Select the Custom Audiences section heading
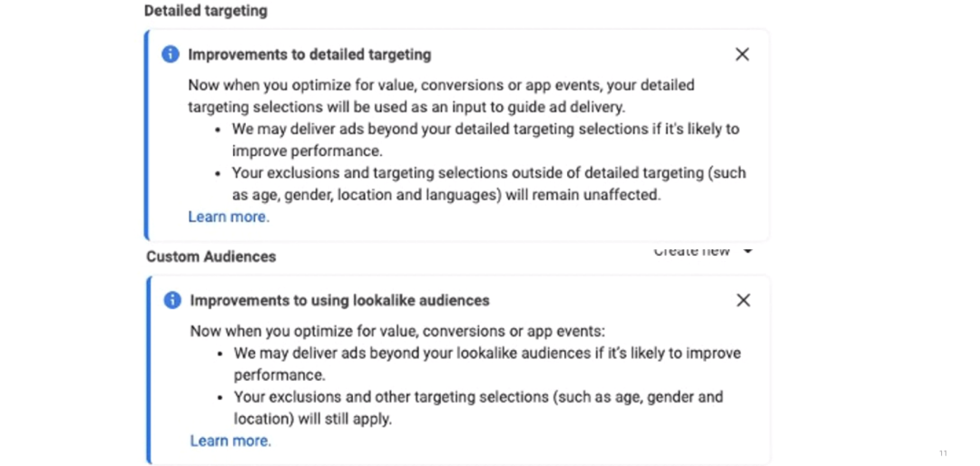Viewport: 980px width, 466px height. pos(211,257)
